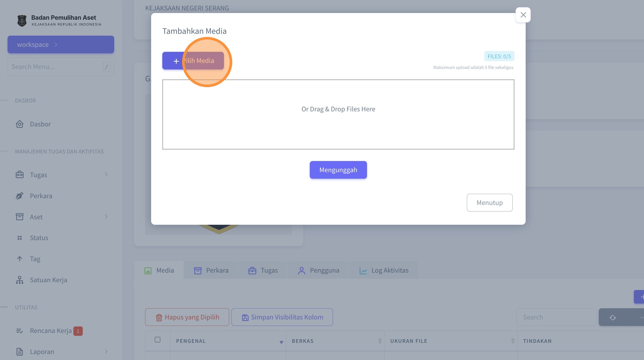Expand the Tugas submenu chevron
This screenshot has width=644, height=360.
106,175
